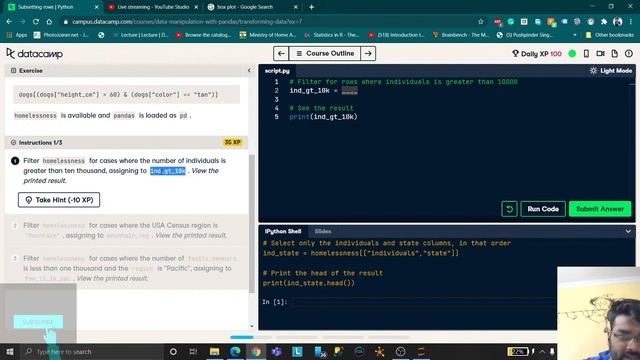Image resolution: width=640 pixels, height=360 pixels.
Task: Open the Browse the catalog bookmark
Action: (x=203, y=35)
